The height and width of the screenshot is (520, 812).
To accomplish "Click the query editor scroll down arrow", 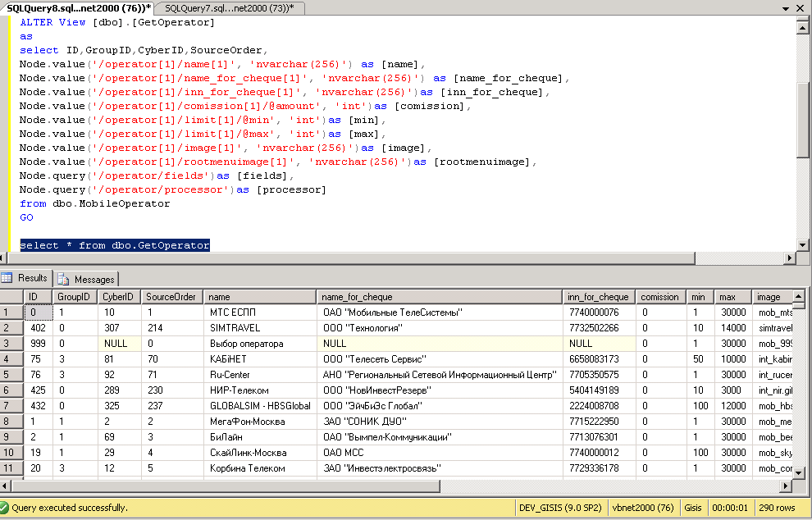I will (803, 245).
